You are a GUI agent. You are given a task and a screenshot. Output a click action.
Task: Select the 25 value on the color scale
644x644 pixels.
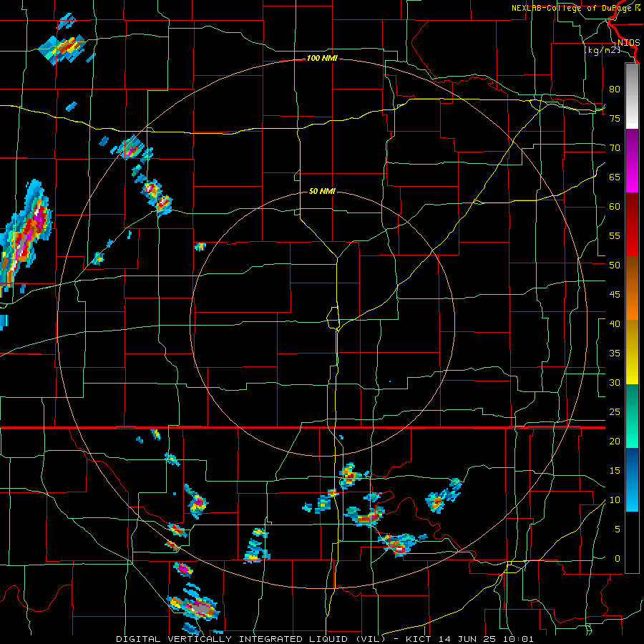coord(615,412)
